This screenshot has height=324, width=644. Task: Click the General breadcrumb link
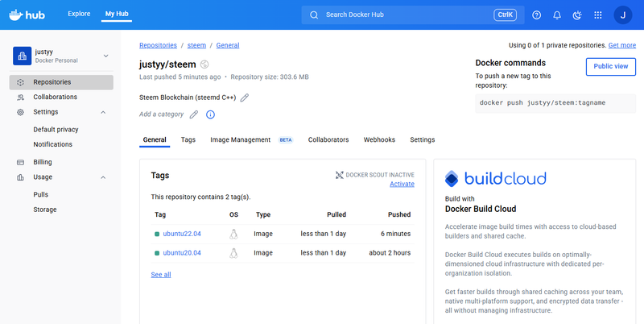(228, 45)
